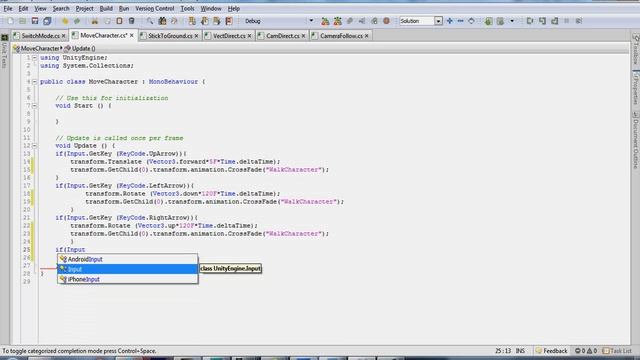Open dropdown arrow next to debug icons

click(512, 21)
